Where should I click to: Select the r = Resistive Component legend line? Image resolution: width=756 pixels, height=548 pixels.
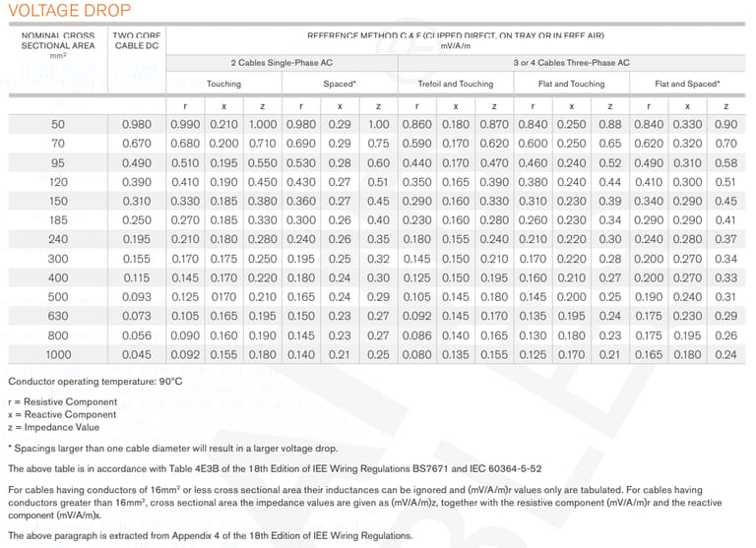click(x=62, y=401)
